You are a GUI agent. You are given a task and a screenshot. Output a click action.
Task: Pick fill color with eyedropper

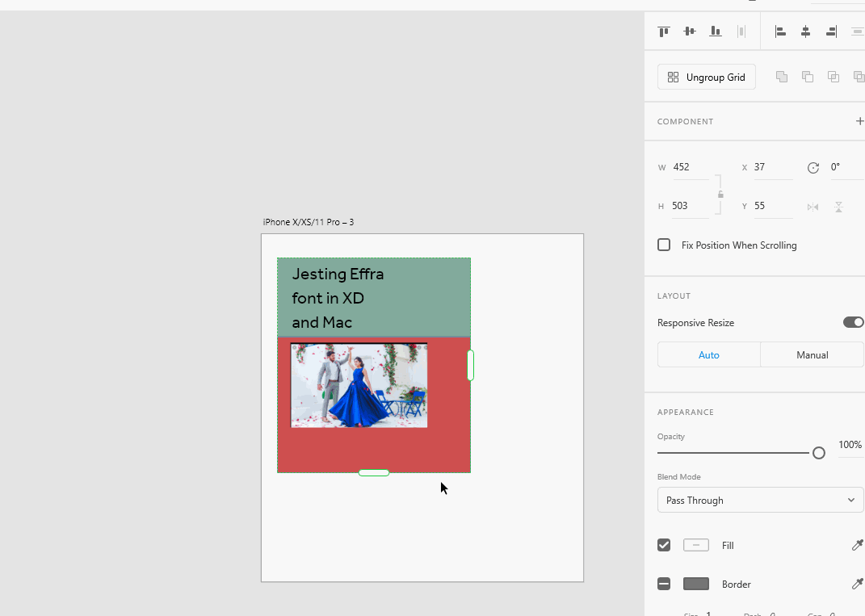tap(857, 546)
